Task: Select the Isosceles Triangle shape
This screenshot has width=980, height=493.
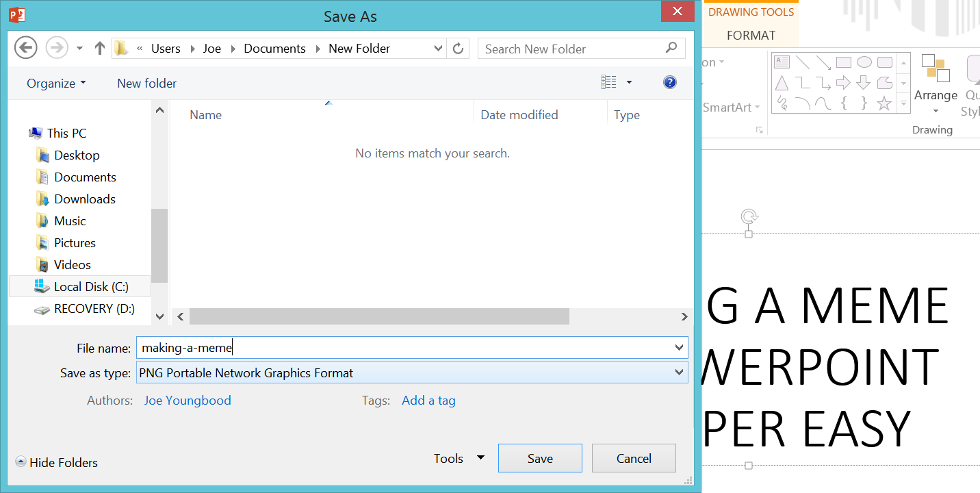Action: pos(782,83)
